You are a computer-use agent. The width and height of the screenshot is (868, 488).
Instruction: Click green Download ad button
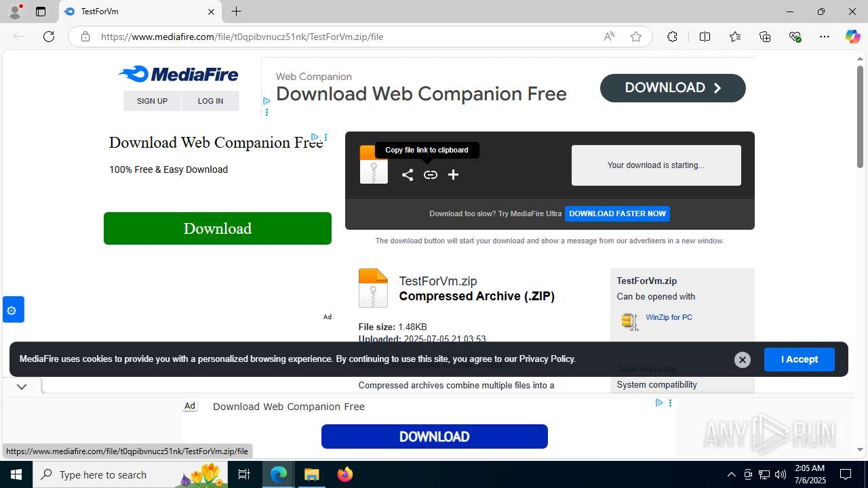218,228
